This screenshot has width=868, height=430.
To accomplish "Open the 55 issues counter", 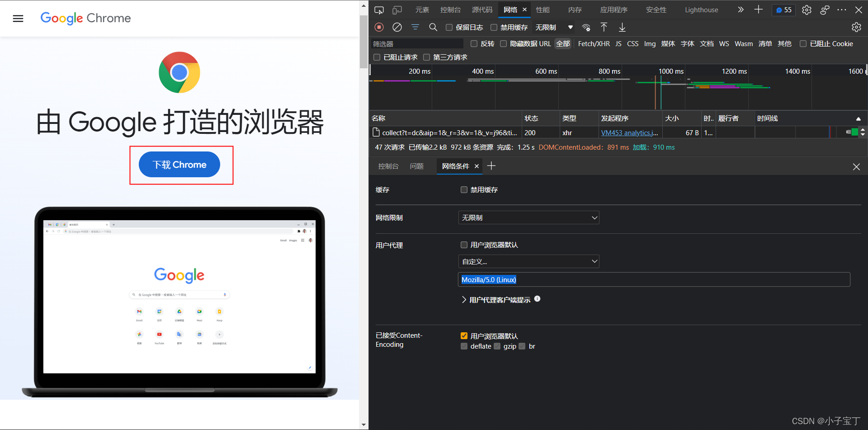I will coord(784,10).
